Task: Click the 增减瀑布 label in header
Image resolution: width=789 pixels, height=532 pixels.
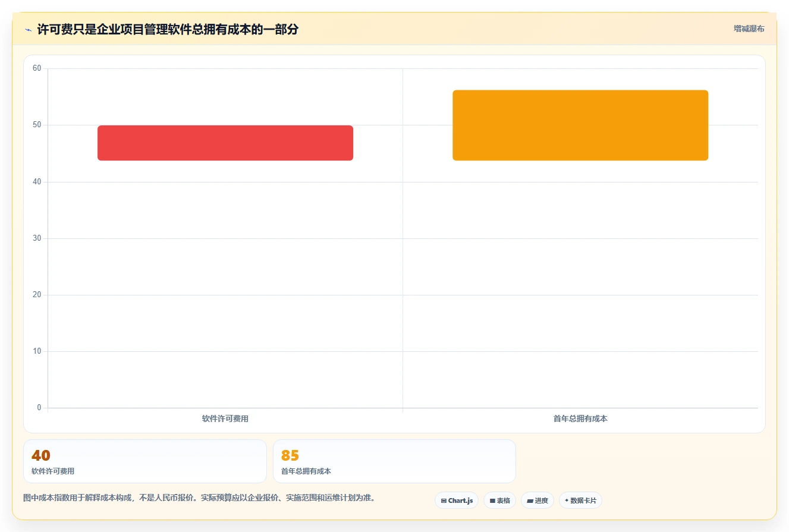Action: click(749, 29)
